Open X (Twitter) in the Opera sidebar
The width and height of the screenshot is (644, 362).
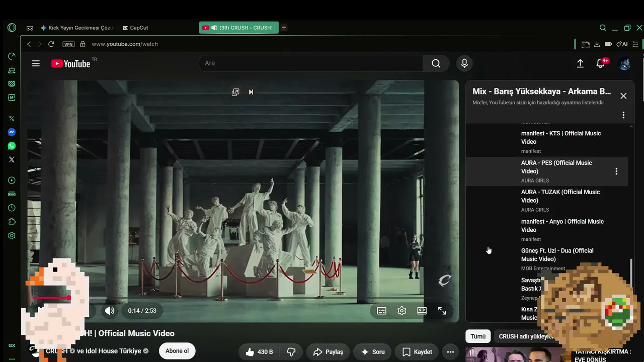point(12,159)
